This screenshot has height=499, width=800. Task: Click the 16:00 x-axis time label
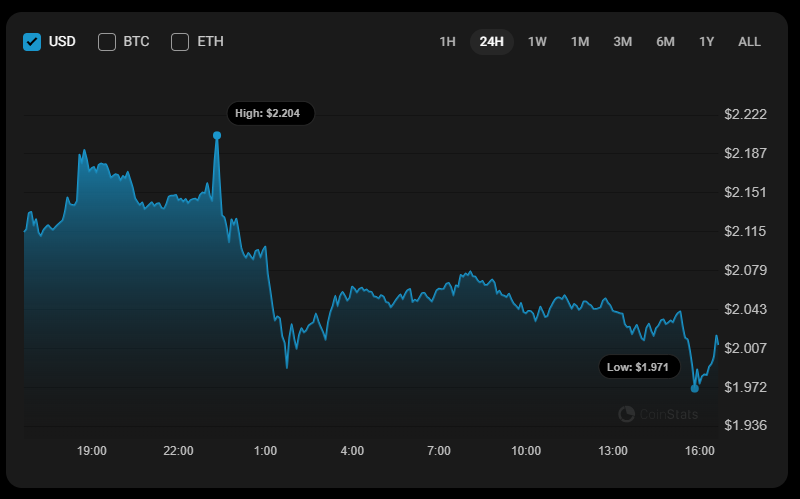tap(700, 452)
